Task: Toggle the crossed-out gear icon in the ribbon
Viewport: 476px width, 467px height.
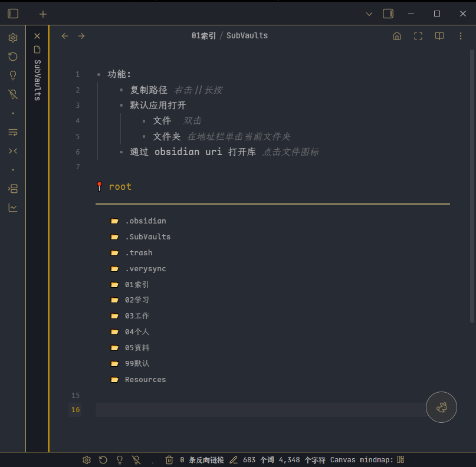Action: coord(12,94)
